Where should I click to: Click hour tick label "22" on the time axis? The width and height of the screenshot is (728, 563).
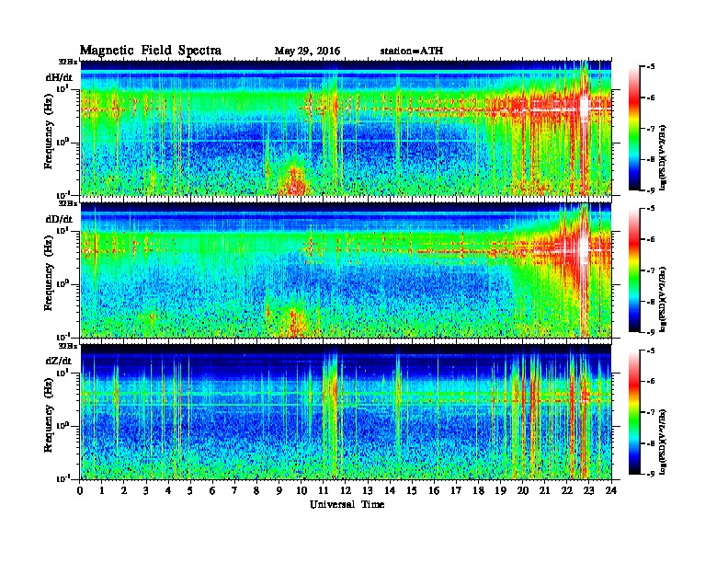tap(567, 490)
